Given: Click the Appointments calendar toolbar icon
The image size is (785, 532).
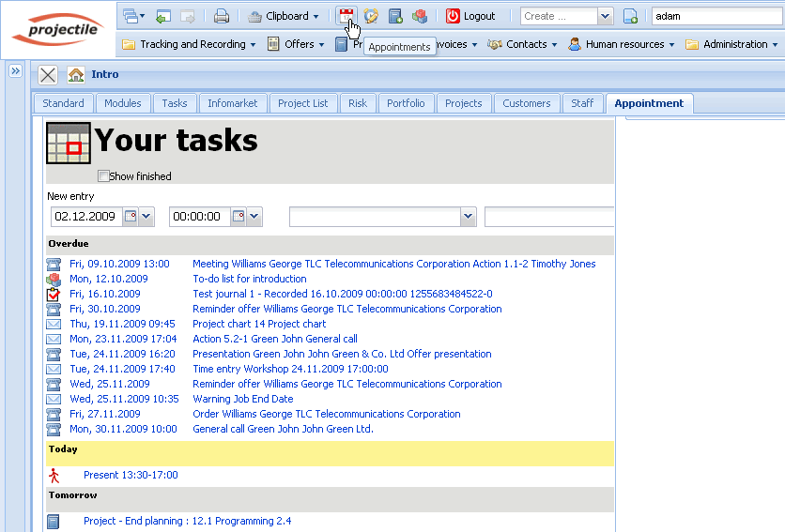Looking at the screenshot, I should (346, 16).
